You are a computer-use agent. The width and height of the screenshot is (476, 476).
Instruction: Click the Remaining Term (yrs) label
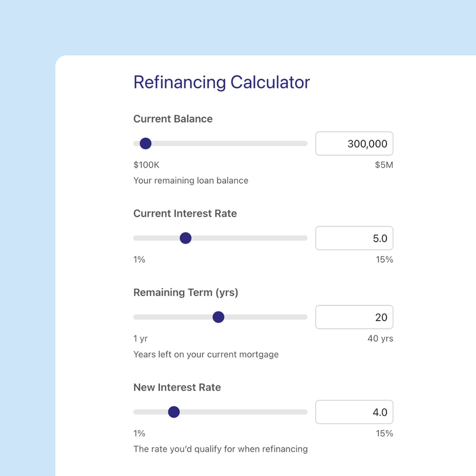(x=186, y=292)
